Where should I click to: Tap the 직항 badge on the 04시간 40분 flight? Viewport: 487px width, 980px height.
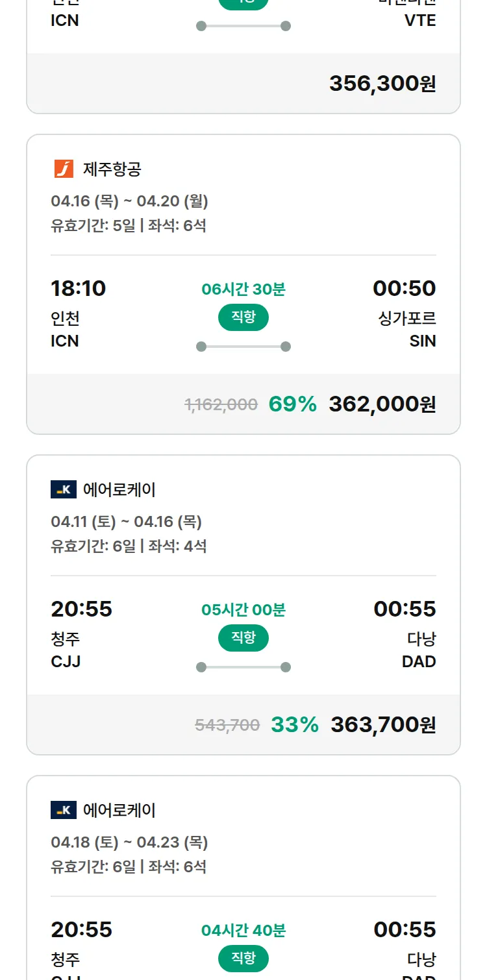point(243,959)
